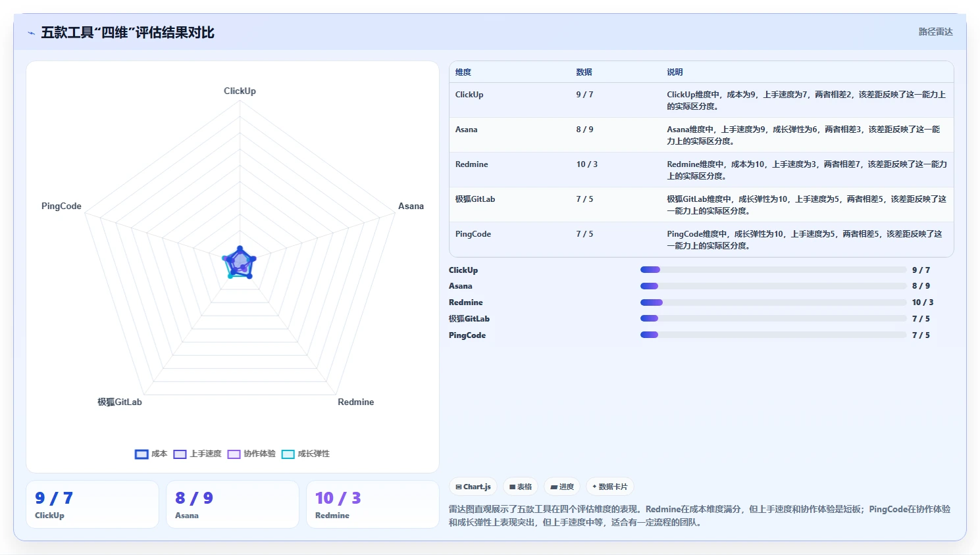Image resolution: width=980 pixels, height=555 pixels.
Task: Click the 五款工具"四维"评估结果对比 title
Action: point(128,33)
